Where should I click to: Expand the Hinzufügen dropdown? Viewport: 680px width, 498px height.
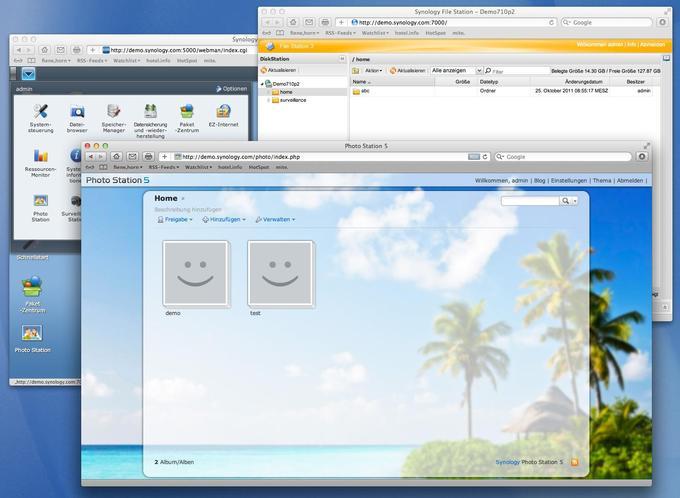click(225, 218)
